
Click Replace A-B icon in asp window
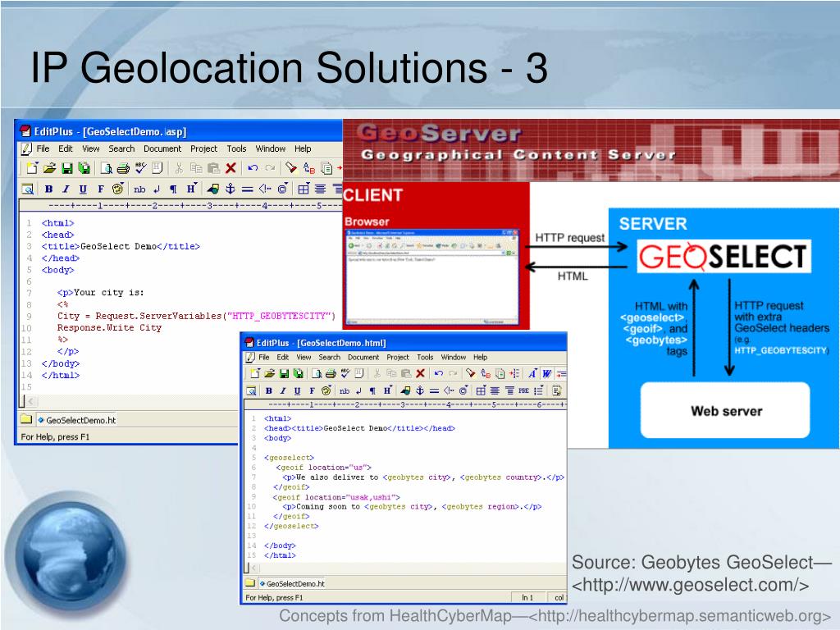coord(309,168)
